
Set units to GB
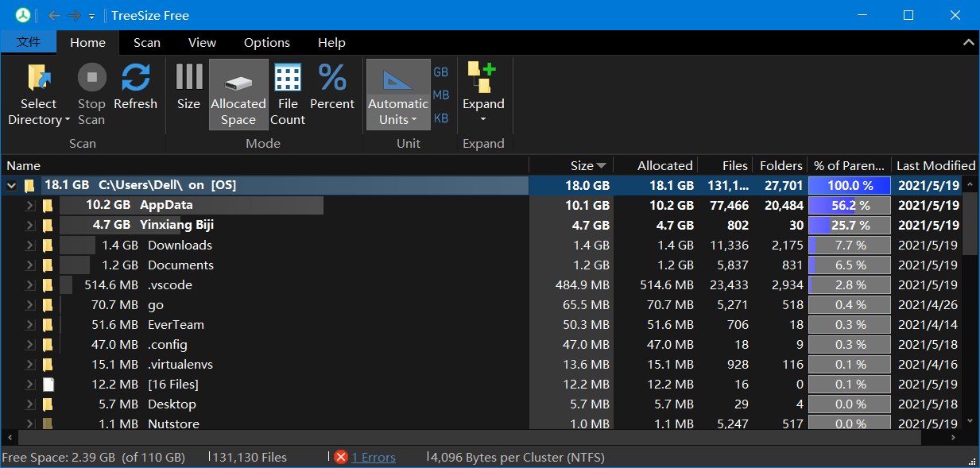click(441, 72)
